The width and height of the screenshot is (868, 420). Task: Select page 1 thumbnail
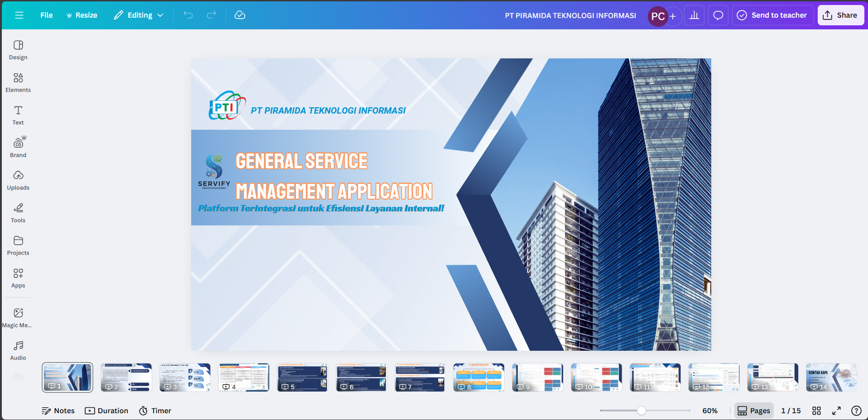pos(68,377)
